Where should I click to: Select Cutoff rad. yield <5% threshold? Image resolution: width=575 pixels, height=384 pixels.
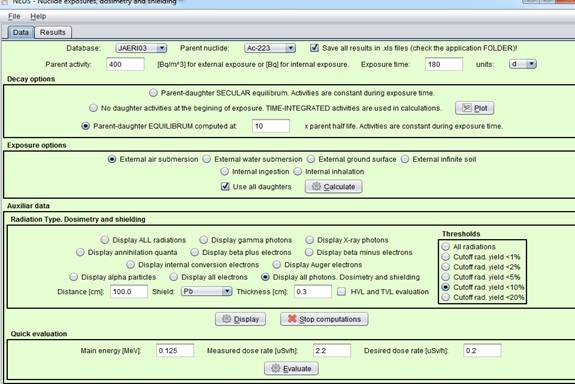tap(446, 277)
